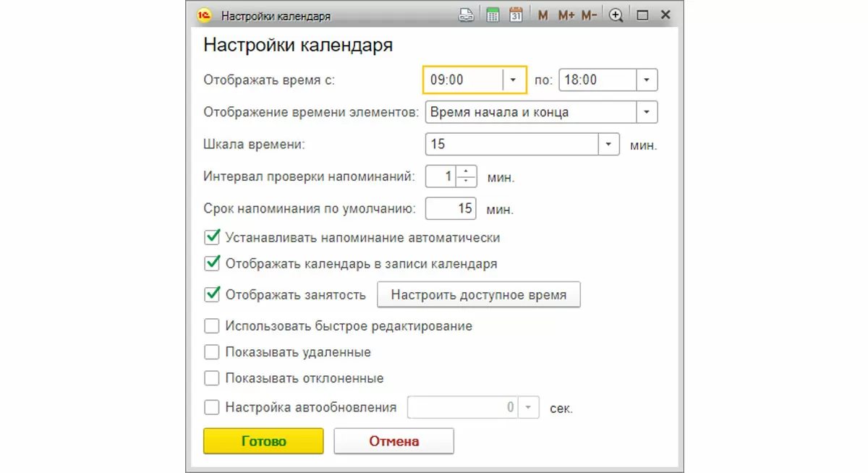
Task: Click the yellow 'Готово' button
Action: click(x=263, y=441)
